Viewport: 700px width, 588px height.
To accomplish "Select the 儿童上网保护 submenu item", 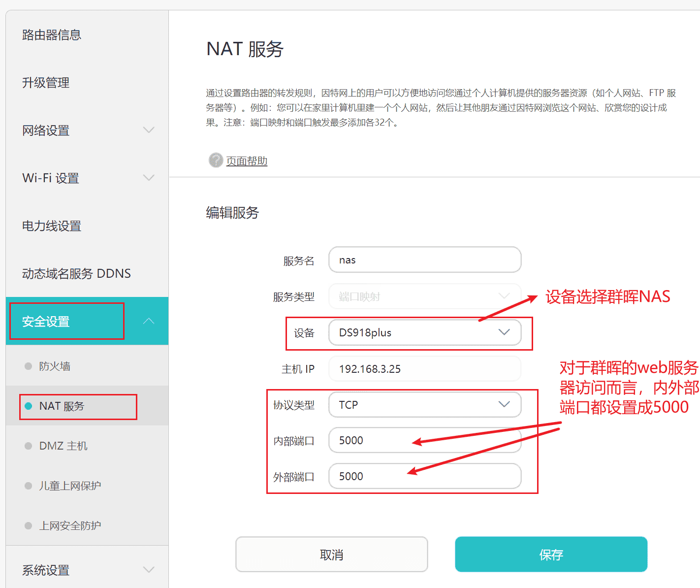I will point(70,486).
